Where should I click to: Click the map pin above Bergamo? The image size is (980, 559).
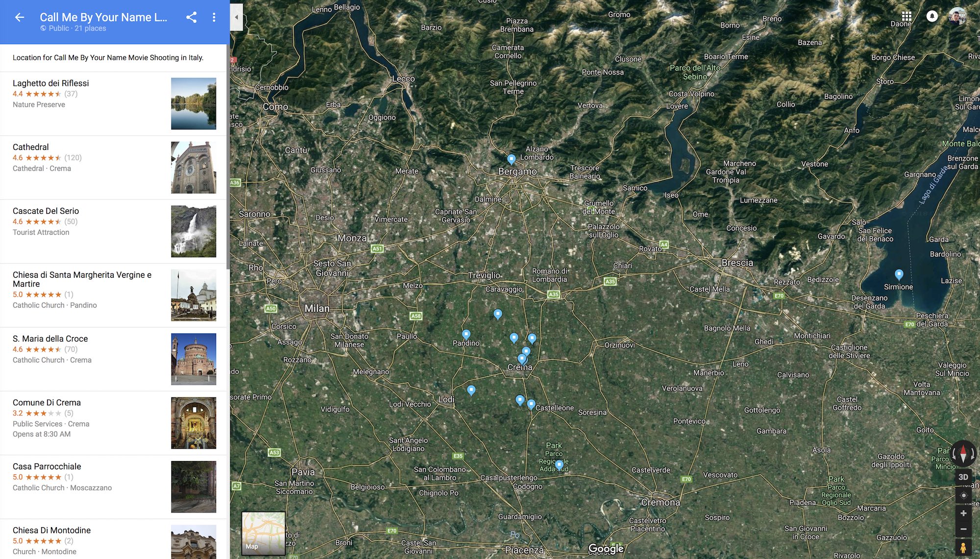coord(511,159)
